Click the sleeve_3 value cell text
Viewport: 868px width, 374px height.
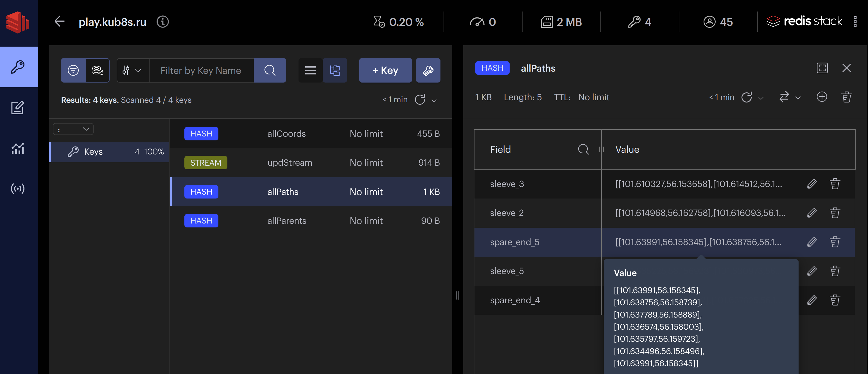coord(698,184)
